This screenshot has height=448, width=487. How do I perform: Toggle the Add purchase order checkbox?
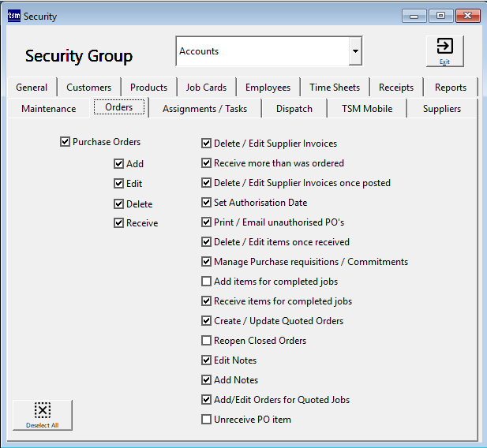118,164
